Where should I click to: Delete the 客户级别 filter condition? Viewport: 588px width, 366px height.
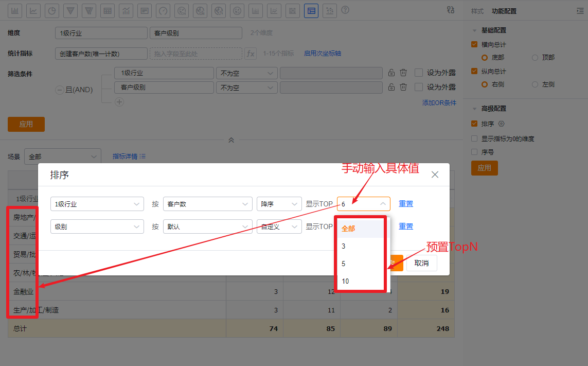[x=403, y=87]
